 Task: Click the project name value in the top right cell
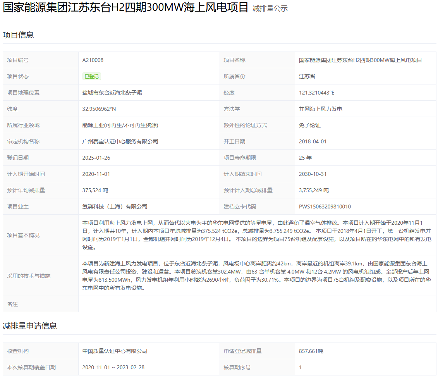pos(360,60)
